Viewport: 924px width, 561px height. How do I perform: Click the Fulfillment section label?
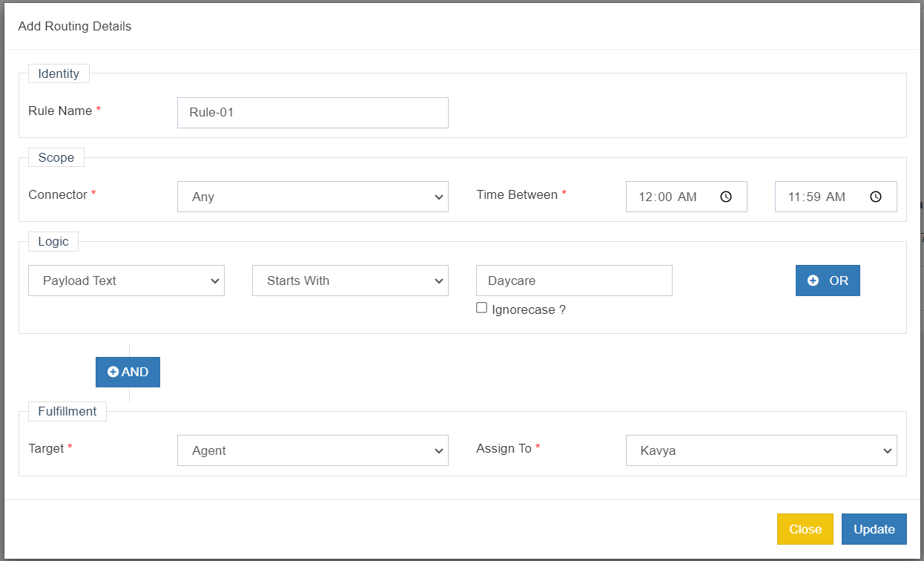(x=67, y=411)
